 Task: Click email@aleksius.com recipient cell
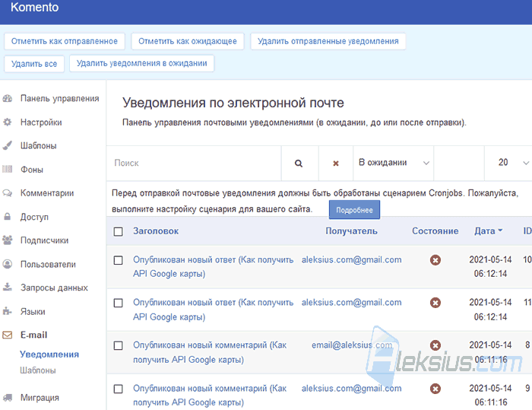352,345
